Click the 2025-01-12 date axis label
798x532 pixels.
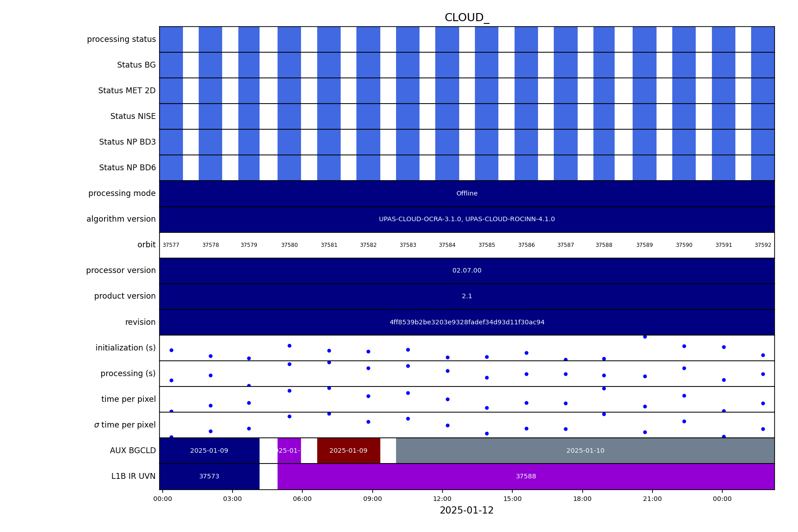[466, 510]
